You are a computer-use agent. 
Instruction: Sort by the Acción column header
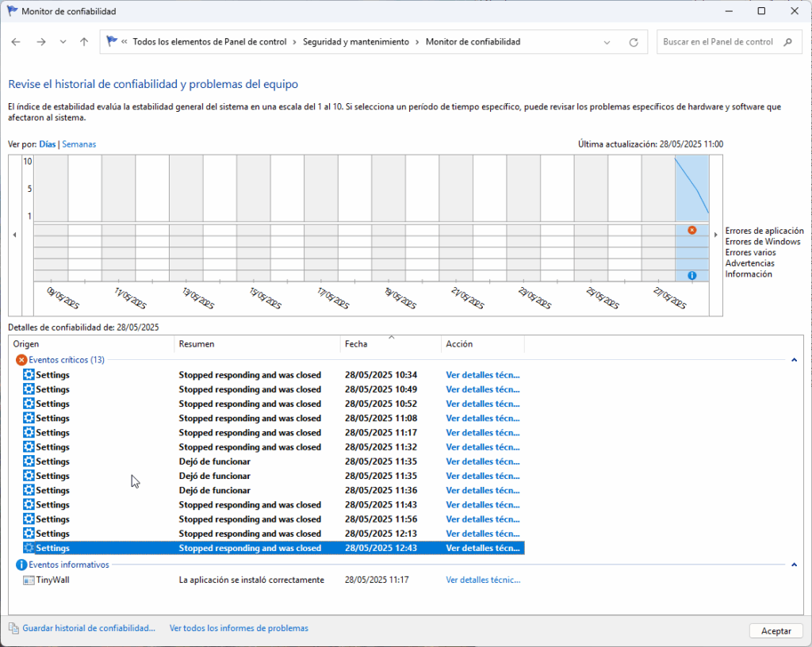[483, 344]
